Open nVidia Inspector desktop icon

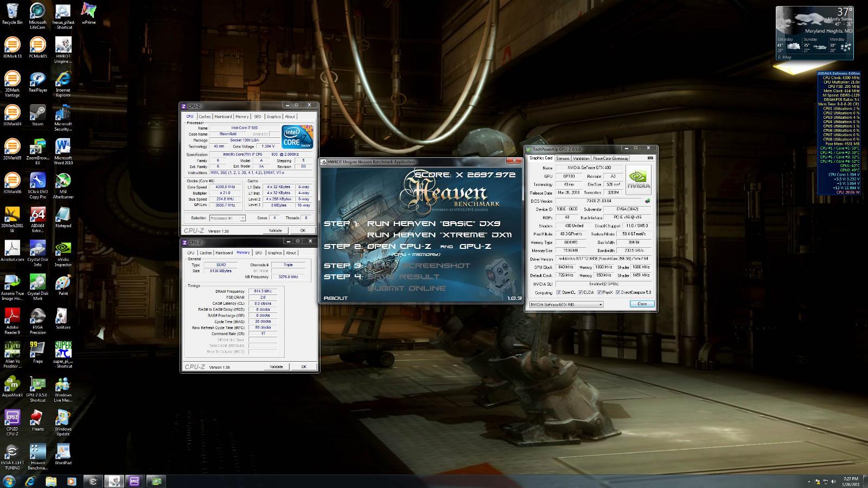pos(63,254)
